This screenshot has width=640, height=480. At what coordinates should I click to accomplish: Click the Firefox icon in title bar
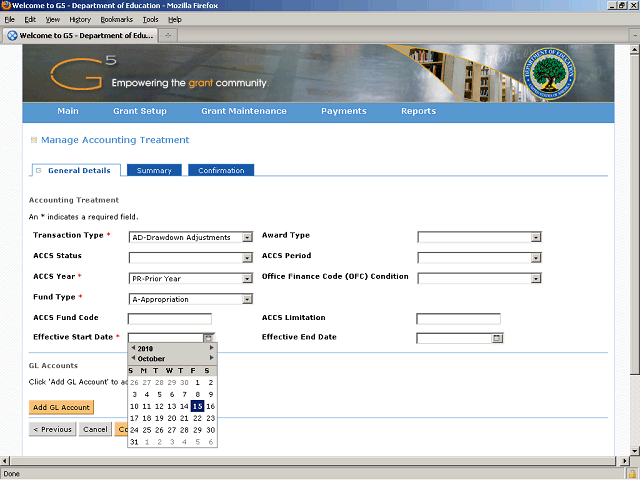6,5
